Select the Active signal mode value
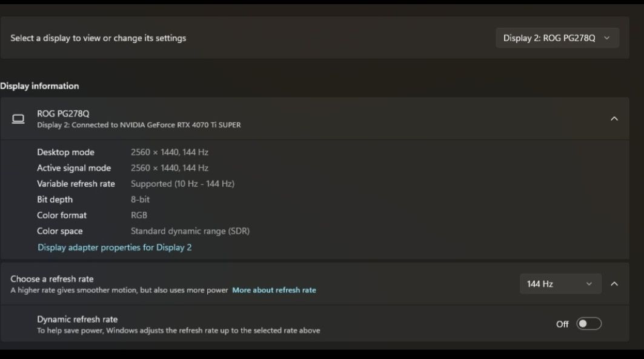 tap(169, 168)
